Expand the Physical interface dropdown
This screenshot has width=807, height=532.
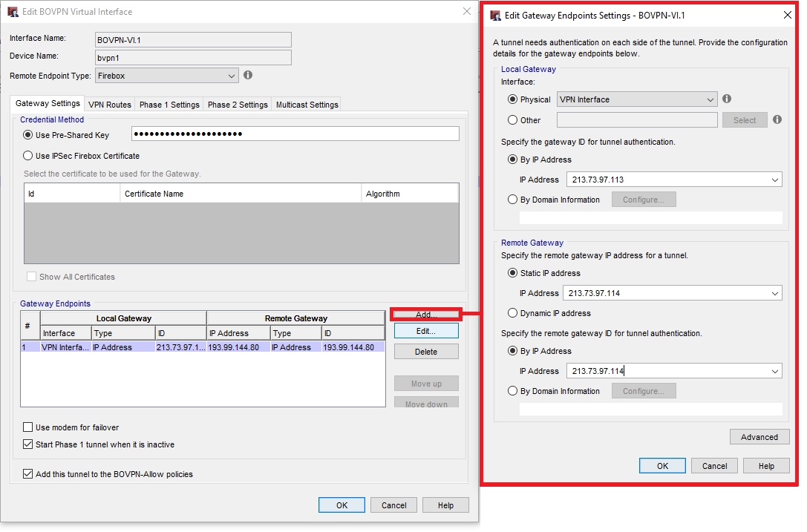click(710, 99)
